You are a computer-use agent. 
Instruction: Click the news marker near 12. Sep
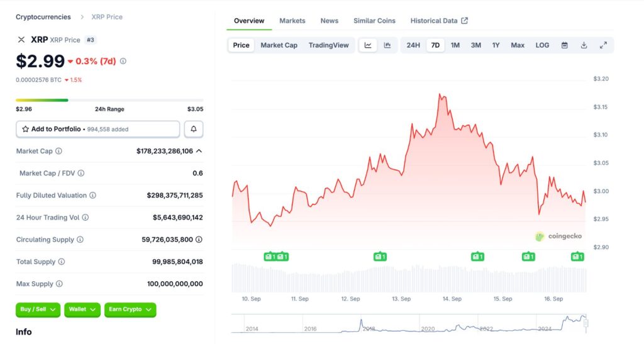coord(379,257)
